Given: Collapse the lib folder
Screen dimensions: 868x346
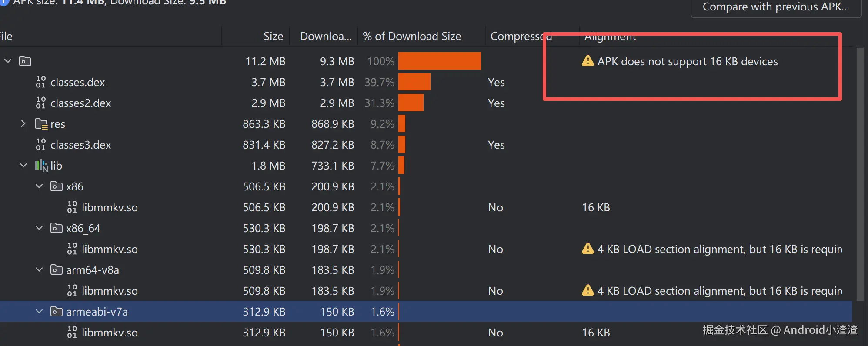Looking at the screenshot, I should 23,166.
